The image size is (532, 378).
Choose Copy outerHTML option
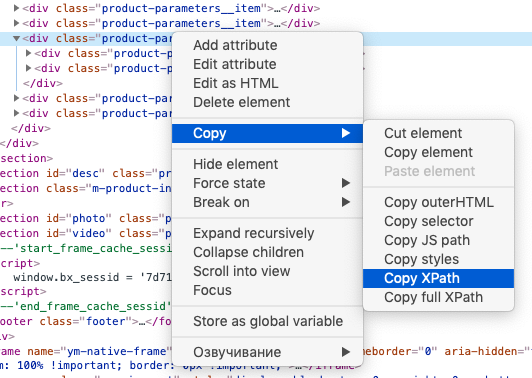(438, 202)
